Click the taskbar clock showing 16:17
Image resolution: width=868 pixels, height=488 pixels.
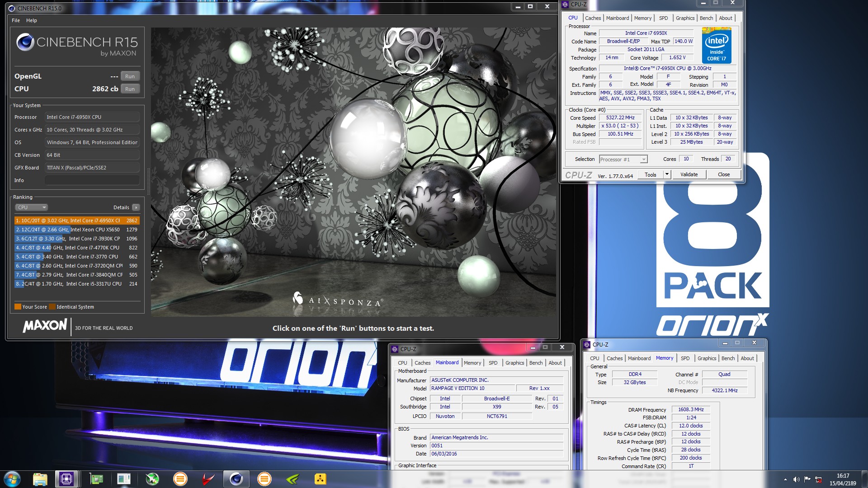click(x=843, y=479)
